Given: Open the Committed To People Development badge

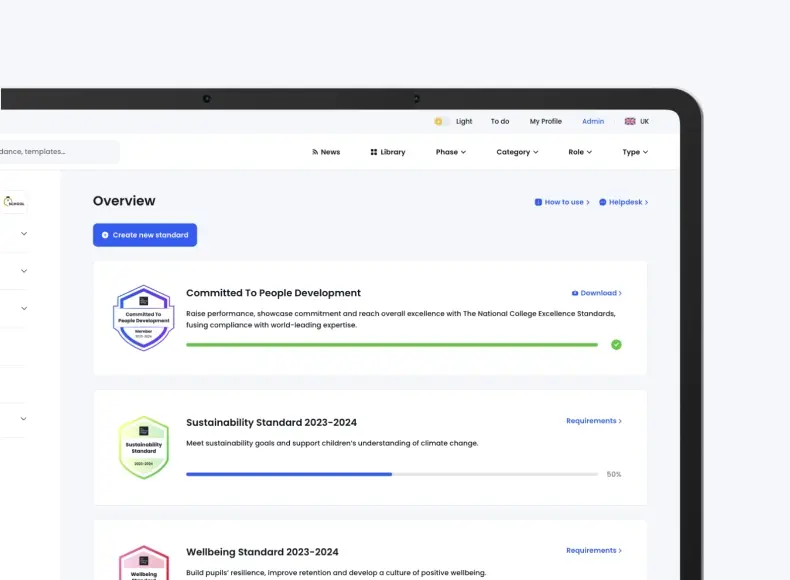Looking at the screenshot, I should click(143, 316).
